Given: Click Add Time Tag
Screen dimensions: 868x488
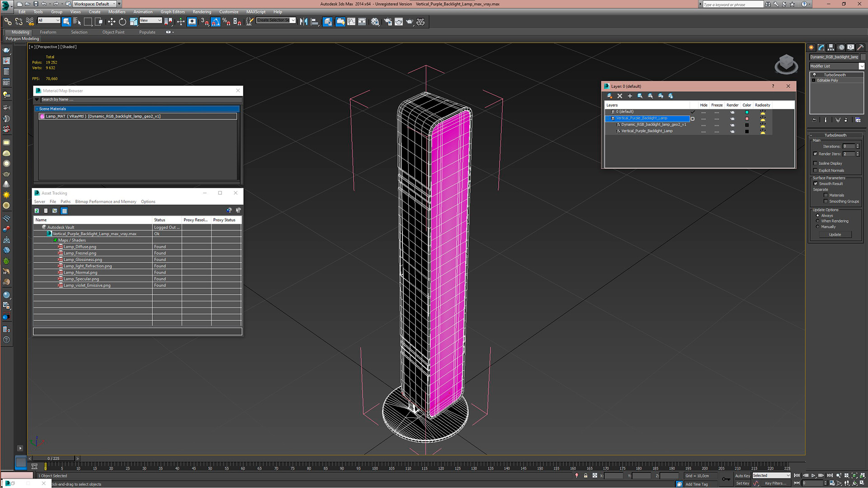Looking at the screenshot, I should (x=697, y=484).
